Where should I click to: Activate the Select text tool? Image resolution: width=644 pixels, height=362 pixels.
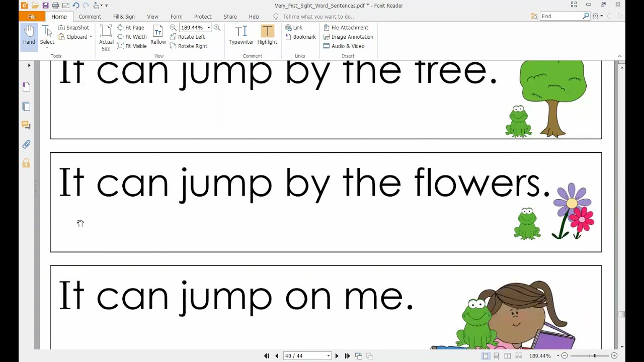click(47, 36)
